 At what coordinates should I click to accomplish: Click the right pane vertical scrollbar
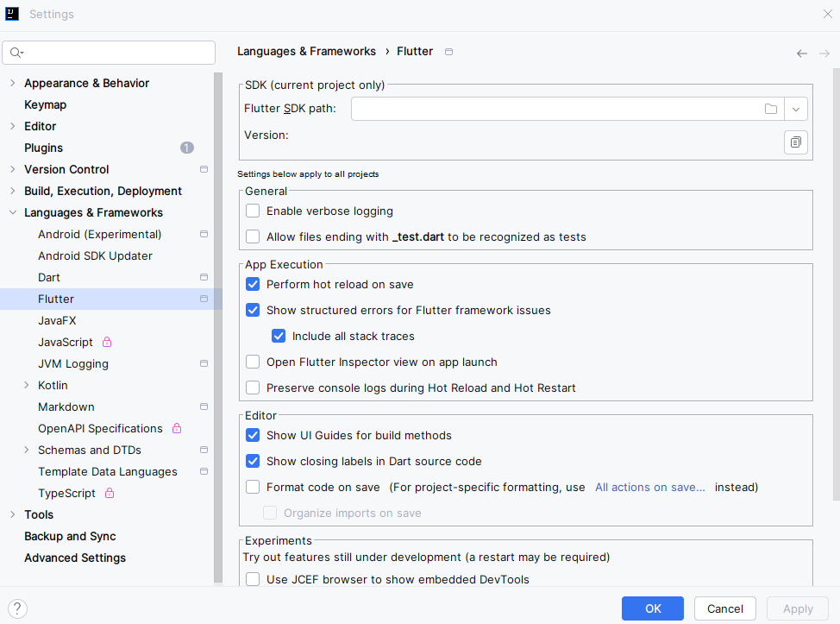coord(837,284)
